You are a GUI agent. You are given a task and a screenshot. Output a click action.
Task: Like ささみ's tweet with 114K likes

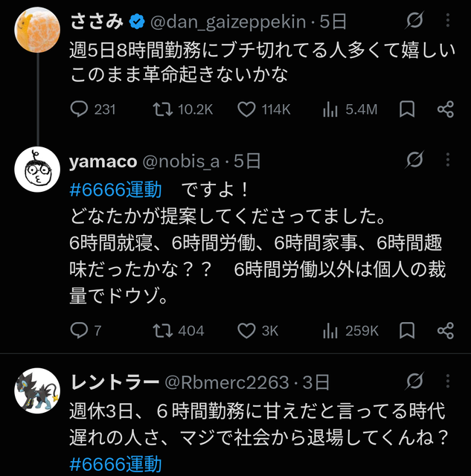tap(263, 109)
